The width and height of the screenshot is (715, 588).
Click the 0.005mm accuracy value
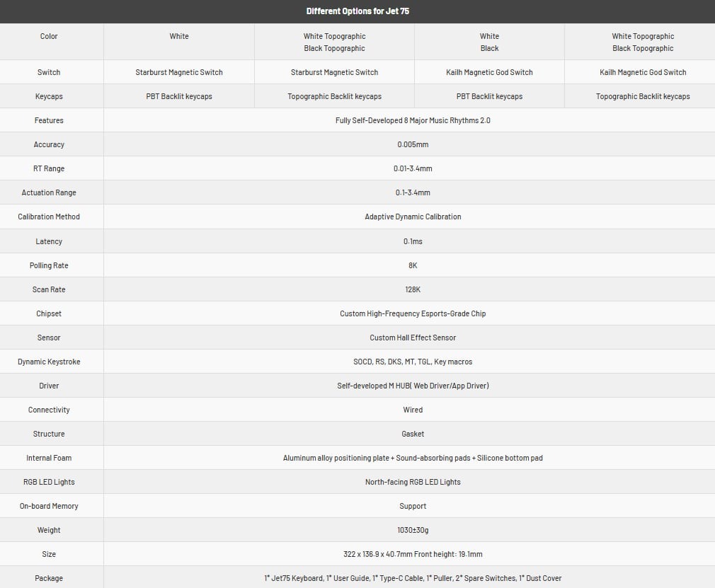pyautogui.click(x=413, y=144)
